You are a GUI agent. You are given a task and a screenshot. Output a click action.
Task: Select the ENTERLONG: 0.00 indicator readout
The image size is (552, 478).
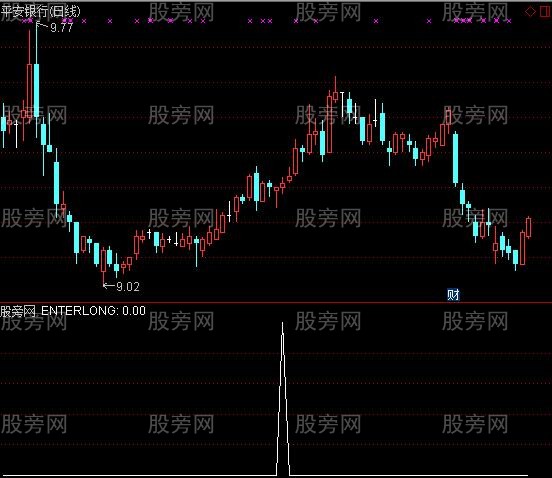[93, 311]
